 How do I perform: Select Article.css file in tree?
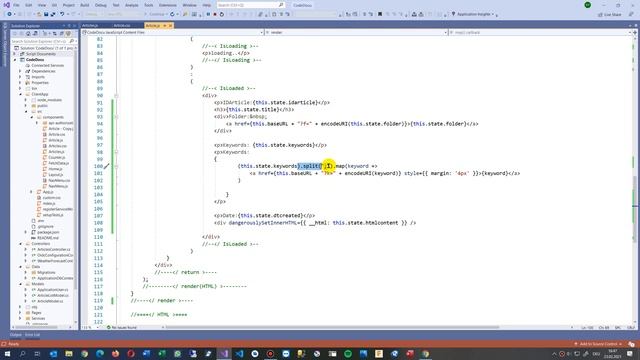point(57,134)
